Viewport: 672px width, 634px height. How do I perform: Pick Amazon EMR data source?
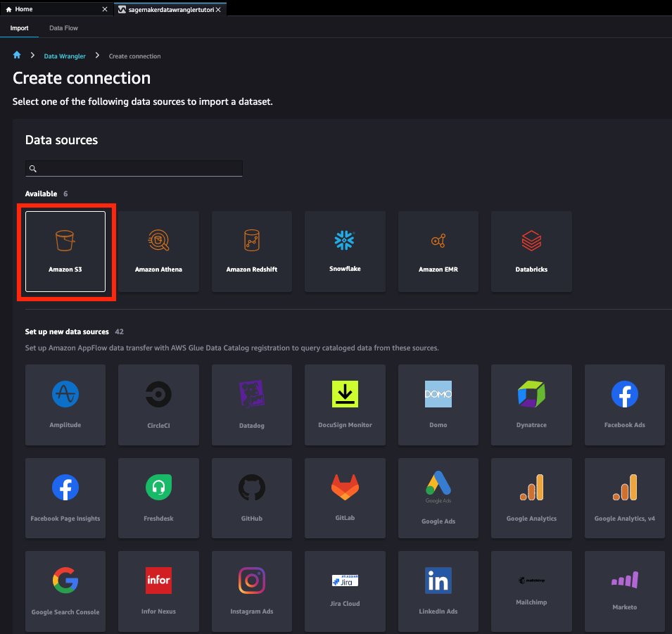[438, 251]
